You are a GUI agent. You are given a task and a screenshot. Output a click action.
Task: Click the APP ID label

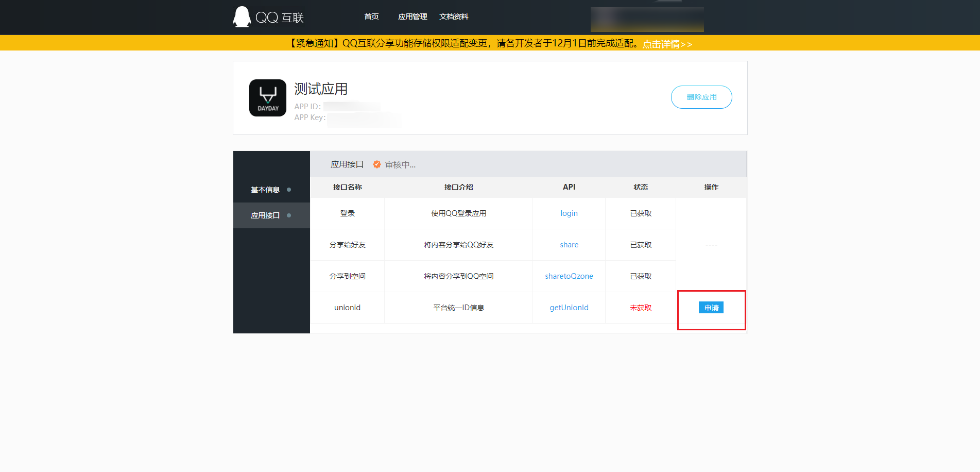307,107
